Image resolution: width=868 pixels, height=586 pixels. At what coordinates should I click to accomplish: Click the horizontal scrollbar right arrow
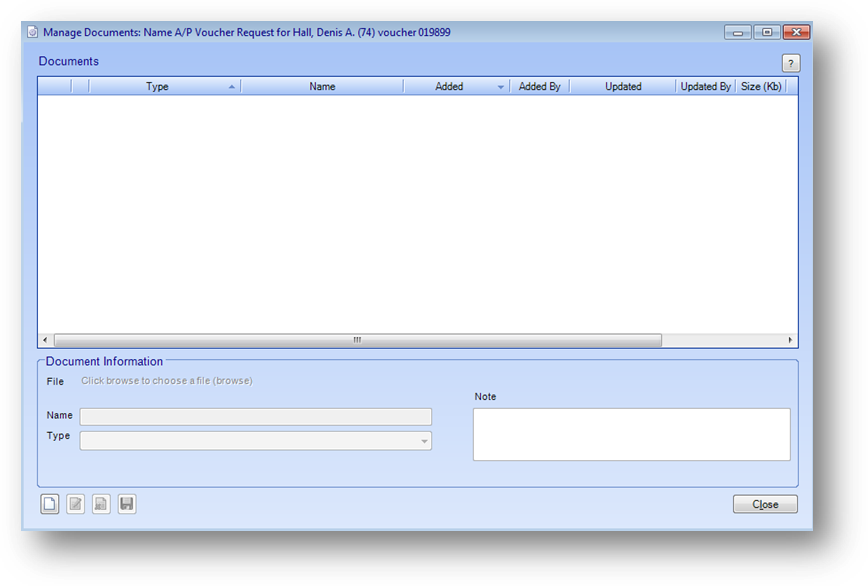click(x=790, y=340)
